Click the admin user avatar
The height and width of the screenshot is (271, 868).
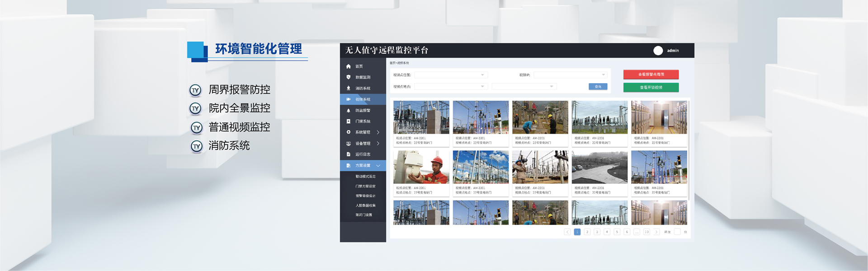pos(658,51)
